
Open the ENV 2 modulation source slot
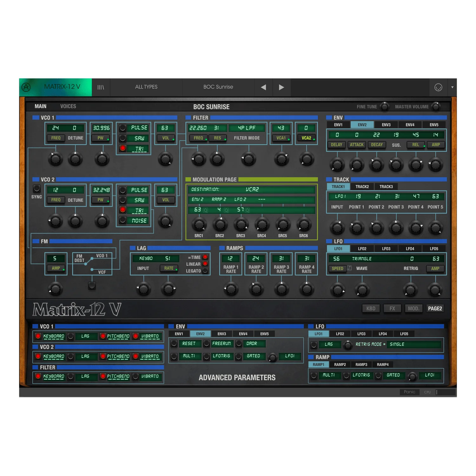197,199
